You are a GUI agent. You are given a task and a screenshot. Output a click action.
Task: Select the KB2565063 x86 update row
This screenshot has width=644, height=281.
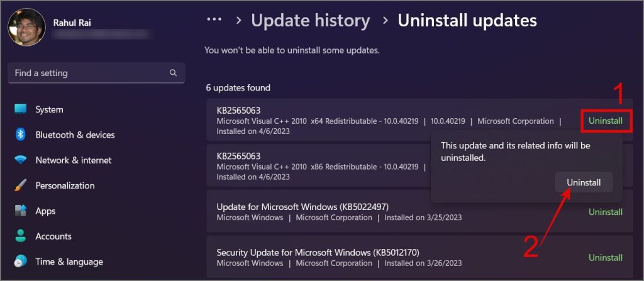pyautogui.click(x=314, y=166)
